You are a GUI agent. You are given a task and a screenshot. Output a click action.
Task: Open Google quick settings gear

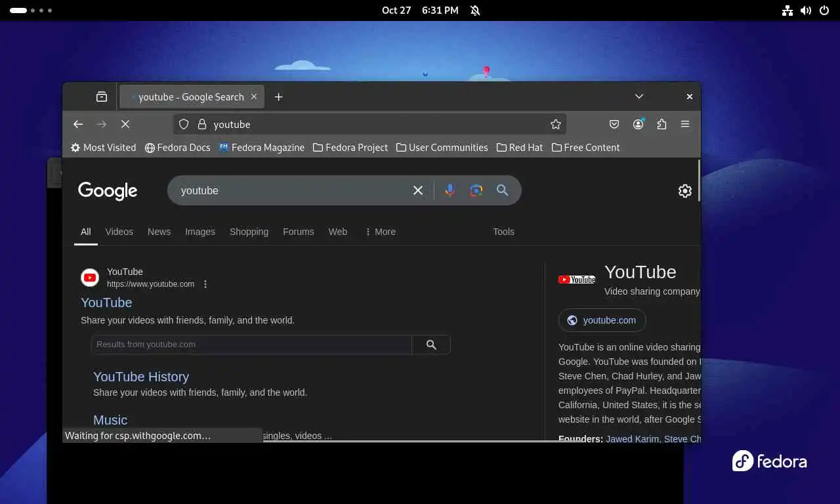coord(685,191)
